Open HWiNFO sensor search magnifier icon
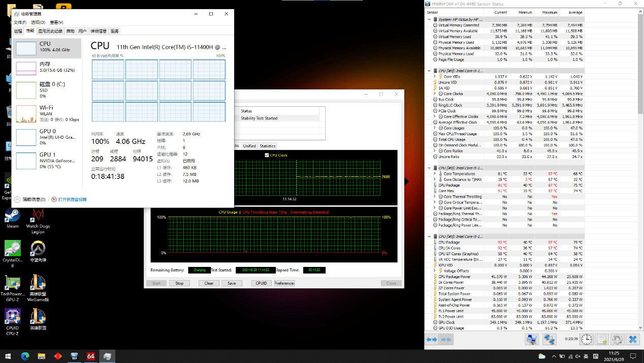Screen dimensions: 644x363 coord(532,339)
